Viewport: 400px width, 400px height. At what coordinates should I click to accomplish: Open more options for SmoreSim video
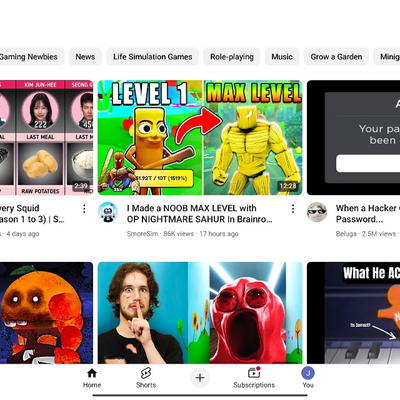point(293,209)
